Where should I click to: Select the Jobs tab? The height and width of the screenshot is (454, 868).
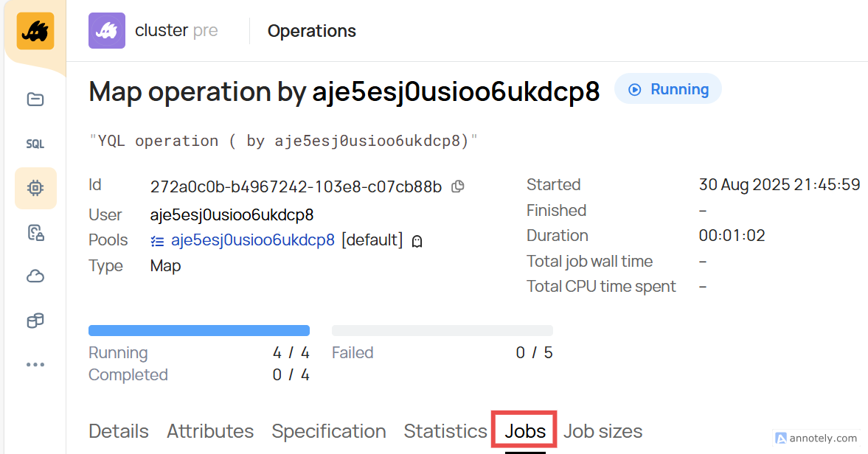point(525,431)
